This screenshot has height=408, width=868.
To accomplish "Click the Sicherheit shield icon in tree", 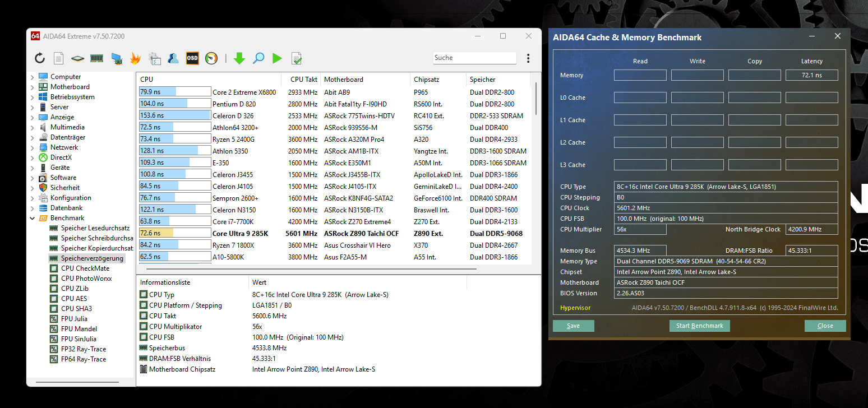I will (43, 188).
